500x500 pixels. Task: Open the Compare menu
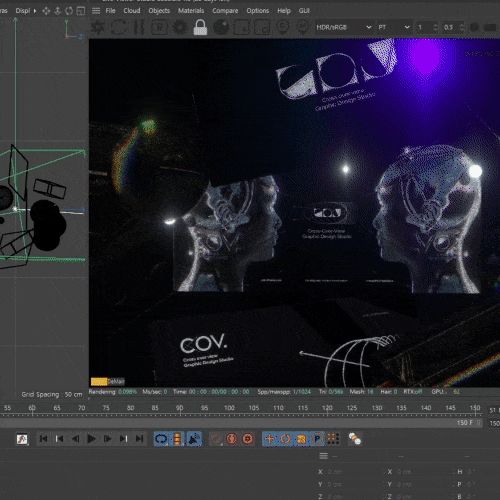(225, 11)
